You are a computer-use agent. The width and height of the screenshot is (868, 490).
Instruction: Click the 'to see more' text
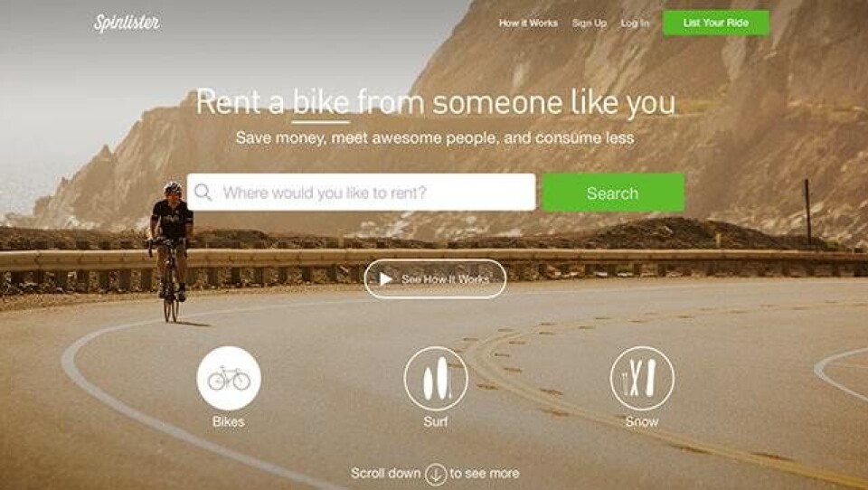pyautogui.click(x=485, y=474)
